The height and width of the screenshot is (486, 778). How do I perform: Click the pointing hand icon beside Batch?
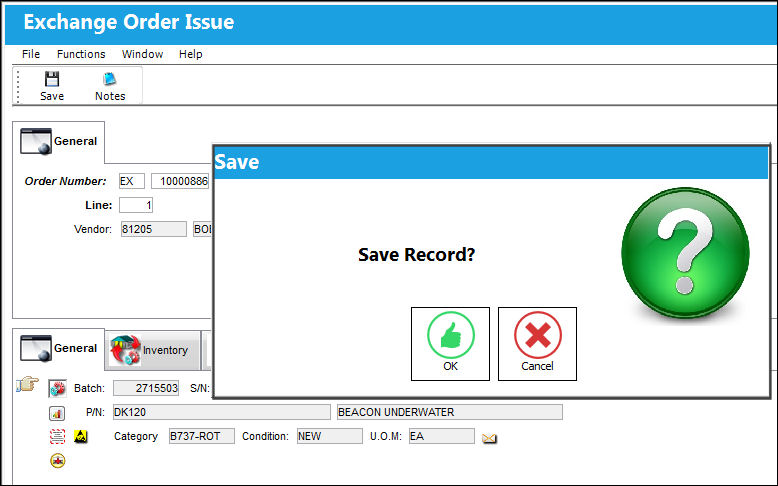pyautogui.click(x=27, y=385)
